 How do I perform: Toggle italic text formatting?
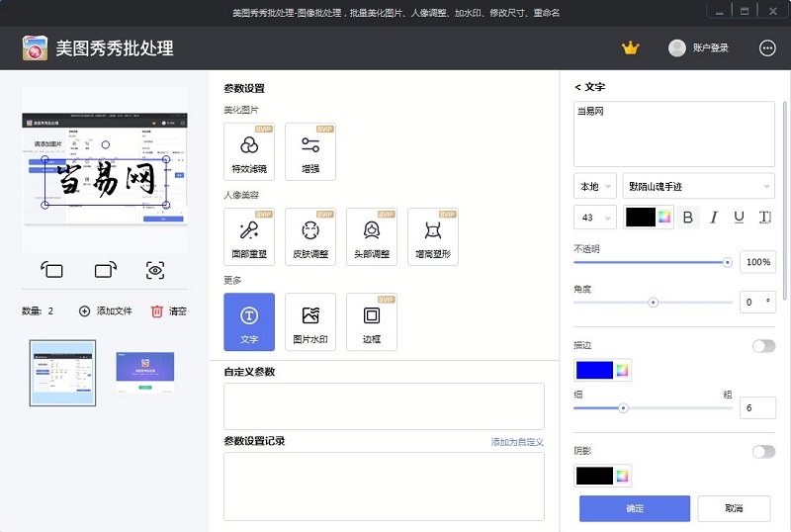pyautogui.click(x=713, y=218)
